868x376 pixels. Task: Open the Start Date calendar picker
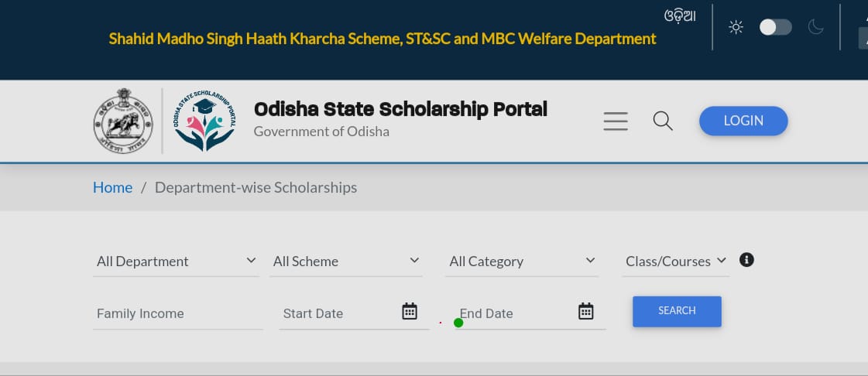click(410, 312)
